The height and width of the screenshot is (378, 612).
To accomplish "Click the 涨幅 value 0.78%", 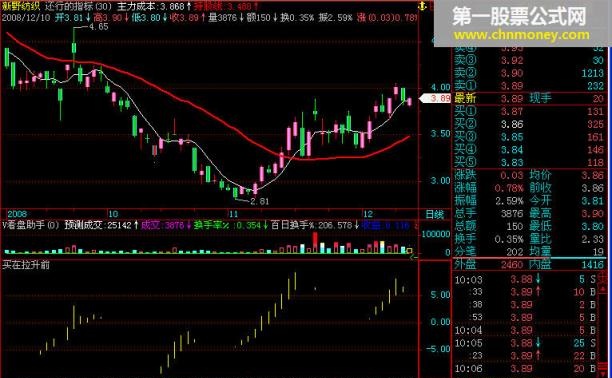I will click(x=509, y=188).
